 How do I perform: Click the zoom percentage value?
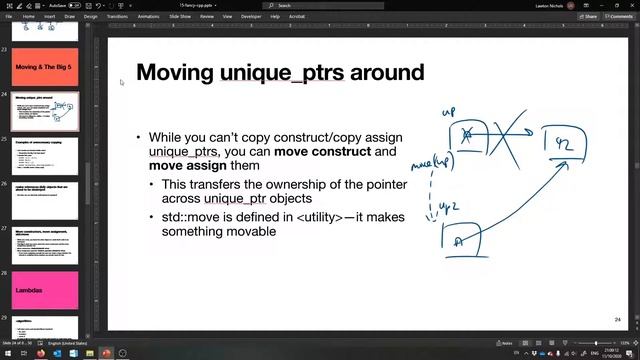tap(624, 343)
